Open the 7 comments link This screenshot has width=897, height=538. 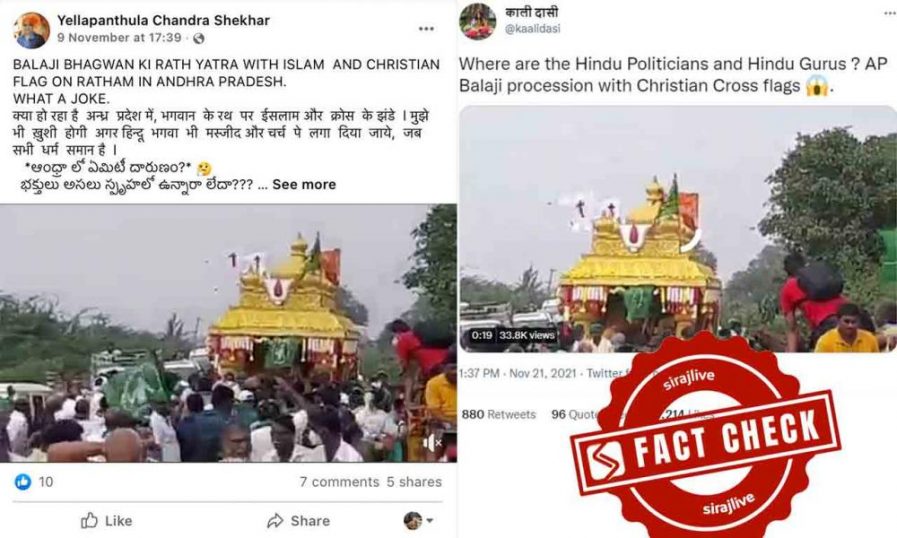pyautogui.click(x=339, y=482)
